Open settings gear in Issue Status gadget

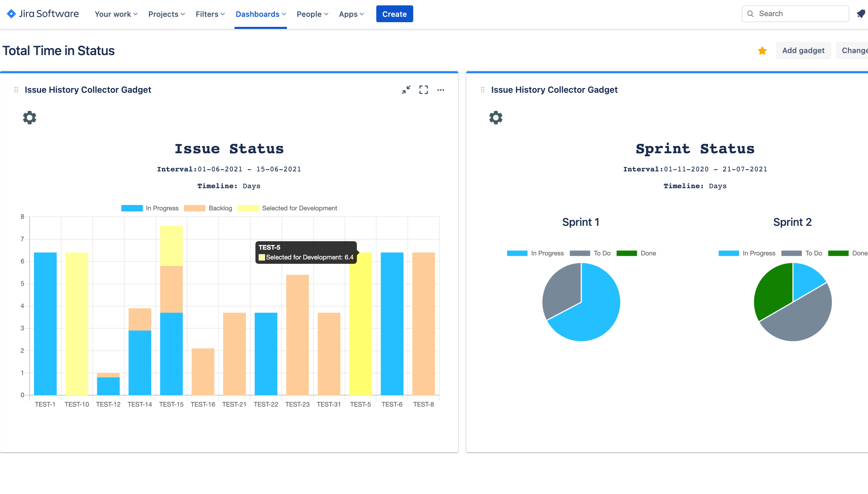click(x=30, y=117)
